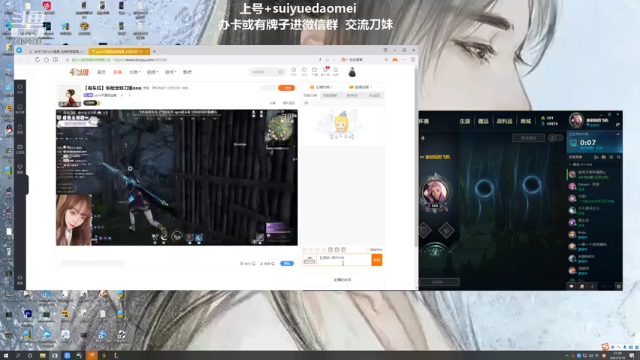Open the reading-mode book icon beside home
640x360 pixels.
pos(55,60)
